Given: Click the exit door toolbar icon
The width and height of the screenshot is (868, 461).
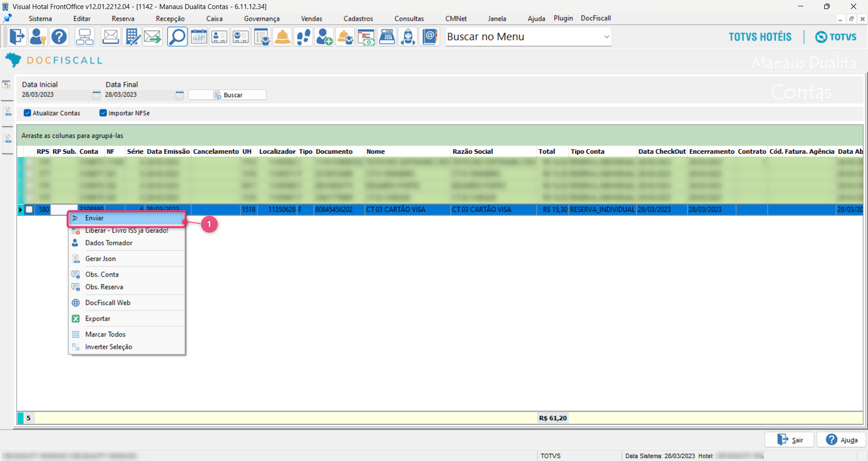Looking at the screenshot, I should tap(17, 37).
